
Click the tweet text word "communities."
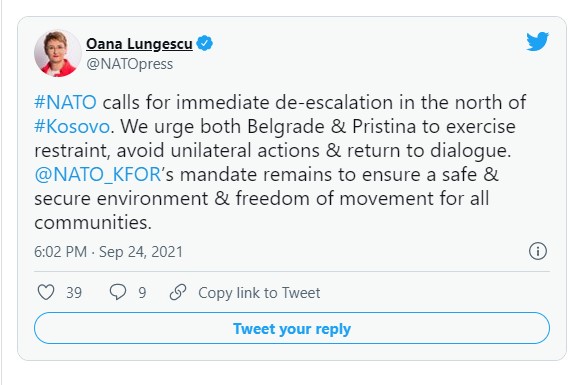pos(93,222)
